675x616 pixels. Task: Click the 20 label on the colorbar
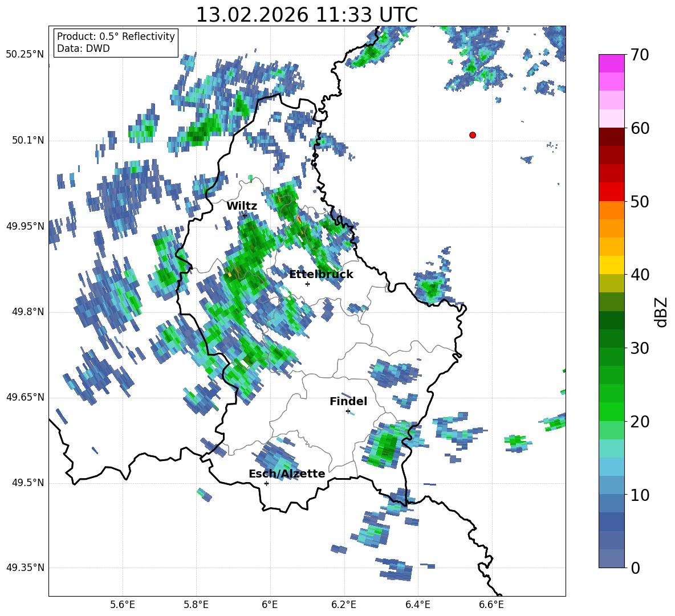[640, 422]
